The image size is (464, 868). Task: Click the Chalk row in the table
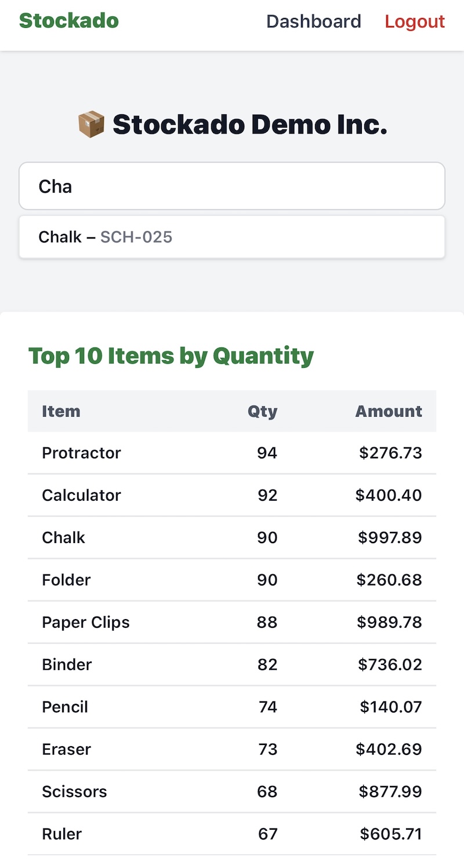[232, 538]
